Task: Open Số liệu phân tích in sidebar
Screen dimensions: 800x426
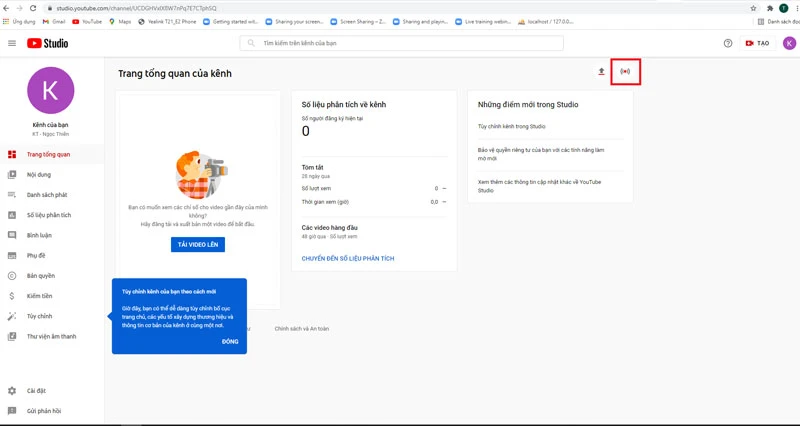Action: pos(52,215)
